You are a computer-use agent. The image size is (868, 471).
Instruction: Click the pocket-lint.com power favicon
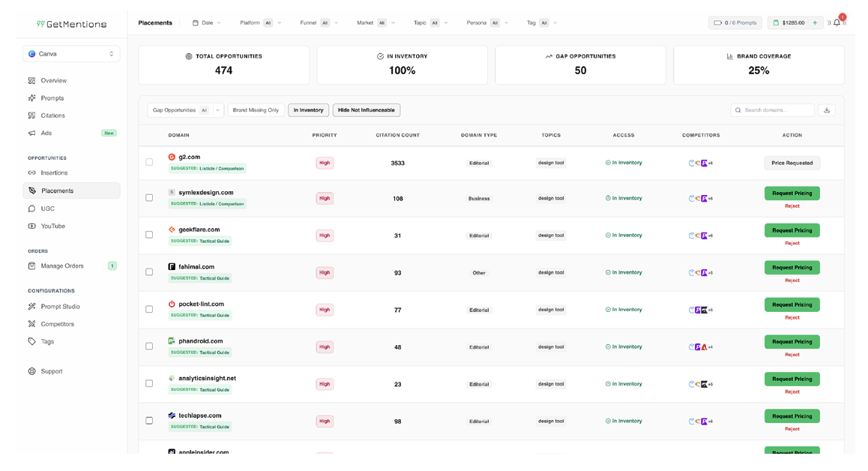click(x=172, y=304)
